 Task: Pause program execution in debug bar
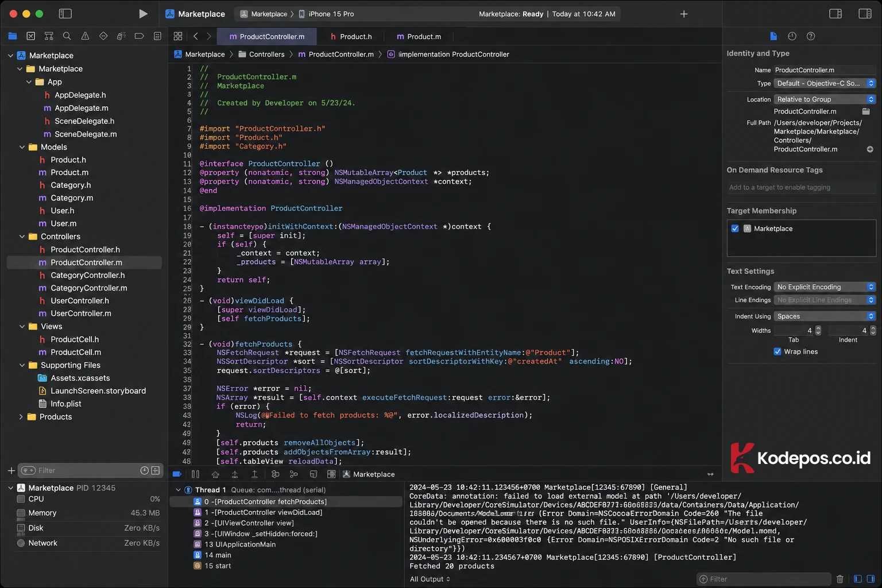click(x=195, y=474)
